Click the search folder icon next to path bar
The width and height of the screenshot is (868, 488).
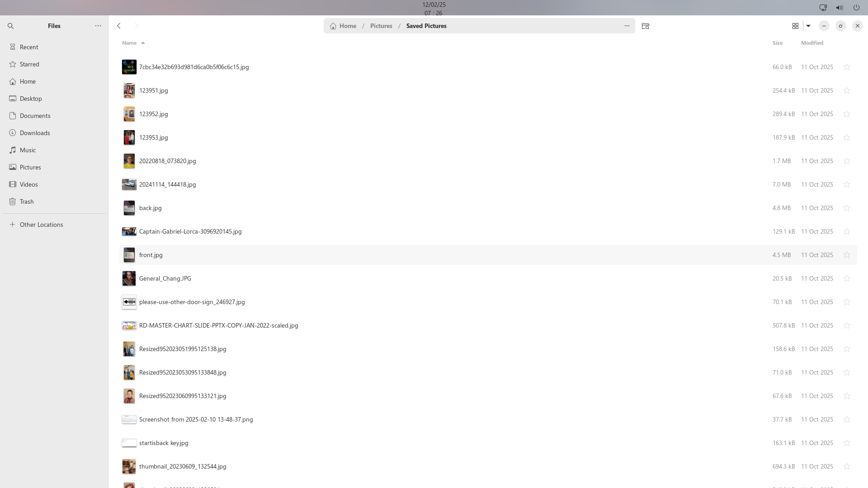coord(645,26)
